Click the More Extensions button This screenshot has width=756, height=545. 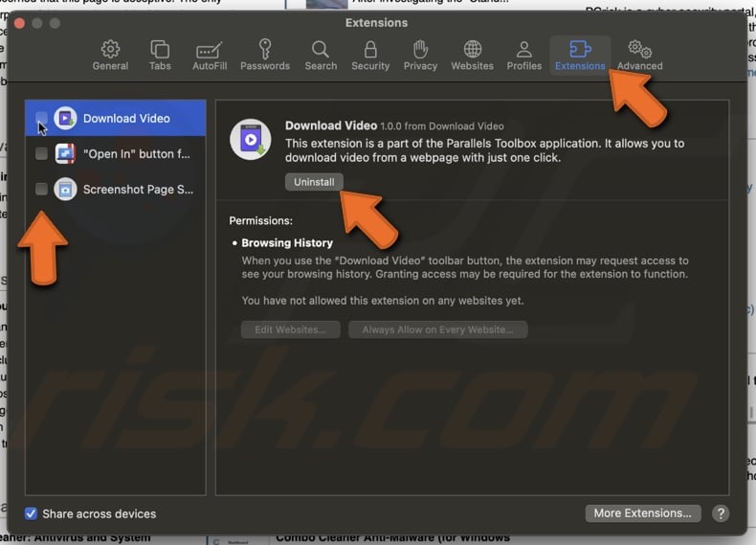tap(643, 513)
